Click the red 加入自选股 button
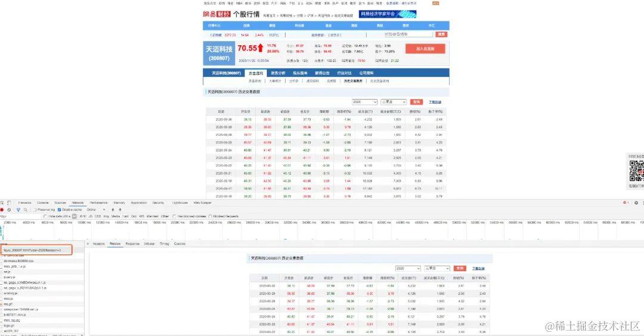This screenshot has height=336, width=644. 425,48
